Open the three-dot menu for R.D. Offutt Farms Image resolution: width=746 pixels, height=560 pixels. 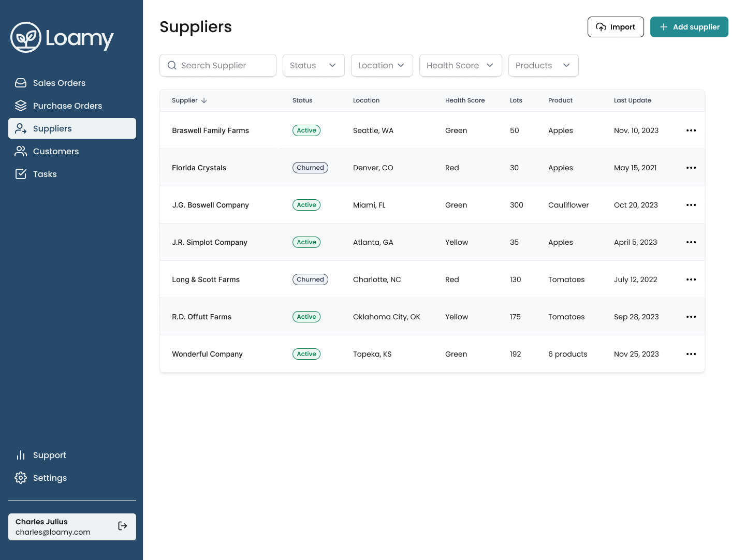(x=691, y=317)
